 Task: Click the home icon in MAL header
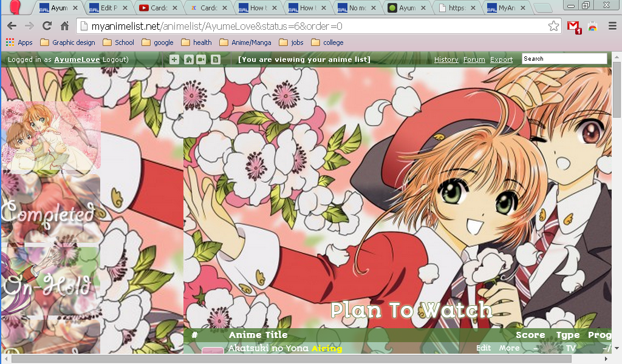pos(189,59)
